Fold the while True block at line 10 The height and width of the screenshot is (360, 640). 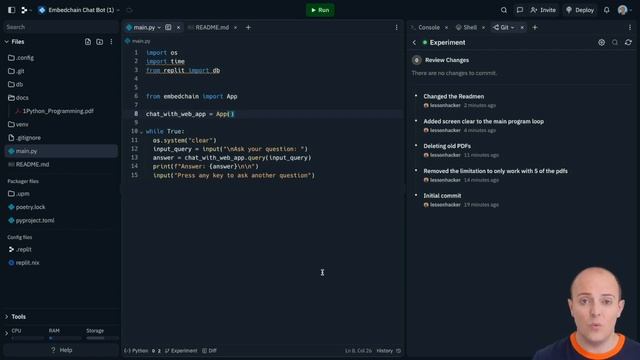[x=141, y=131]
